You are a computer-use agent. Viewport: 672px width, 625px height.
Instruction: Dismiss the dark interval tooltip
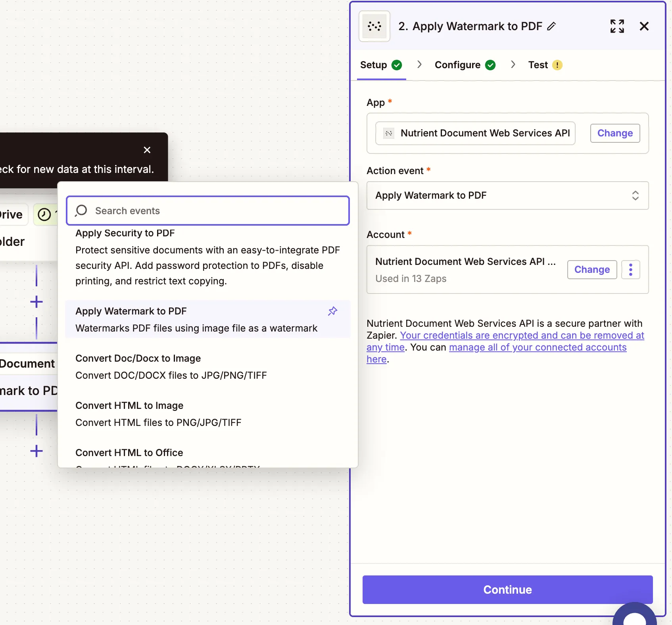click(147, 150)
